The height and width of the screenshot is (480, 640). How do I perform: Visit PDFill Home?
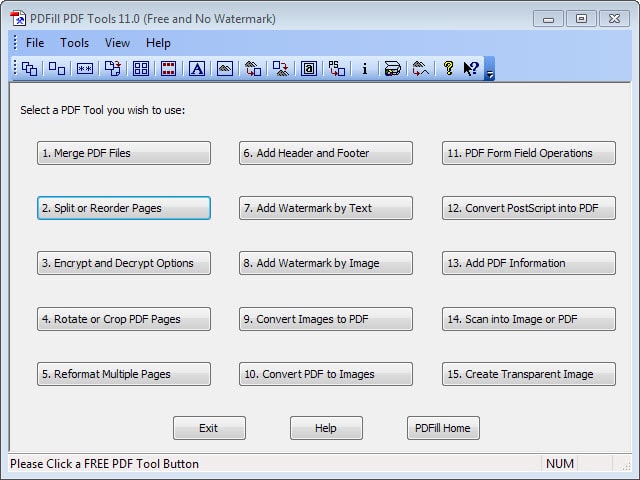pyautogui.click(x=443, y=428)
